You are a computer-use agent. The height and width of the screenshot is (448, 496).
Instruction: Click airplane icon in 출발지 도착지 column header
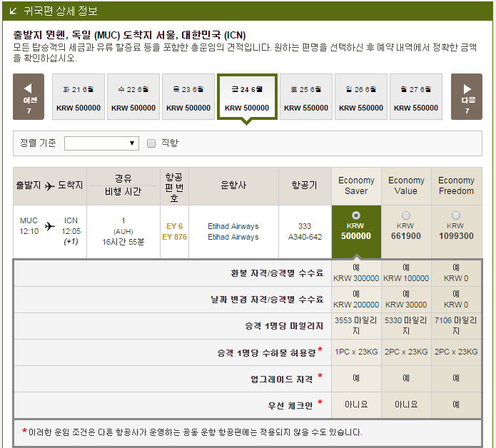click(50, 186)
